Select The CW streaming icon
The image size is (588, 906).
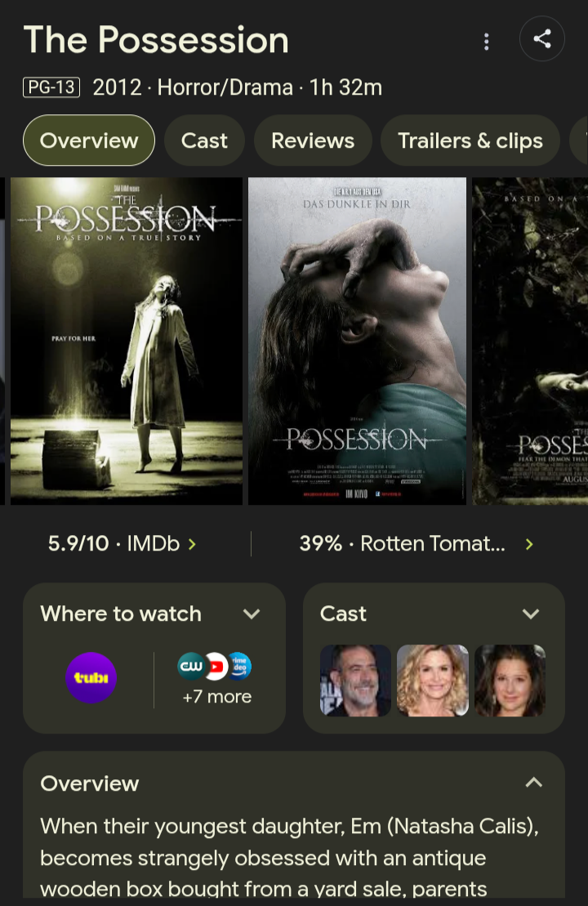coord(190,666)
